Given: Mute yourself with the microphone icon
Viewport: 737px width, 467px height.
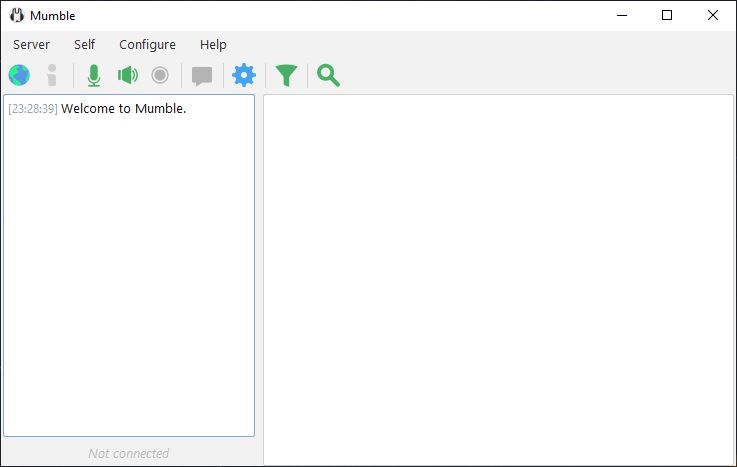Looking at the screenshot, I should [x=94, y=75].
